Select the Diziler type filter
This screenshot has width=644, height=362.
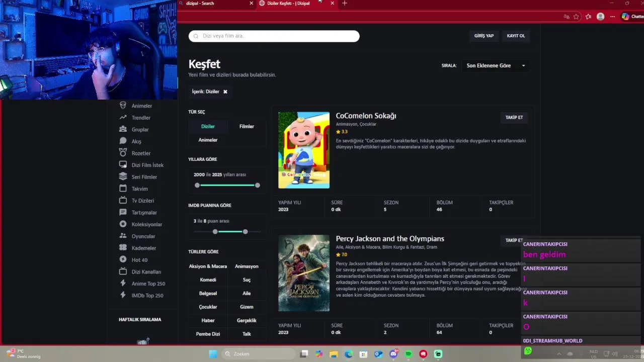click(x=208, y=126)
